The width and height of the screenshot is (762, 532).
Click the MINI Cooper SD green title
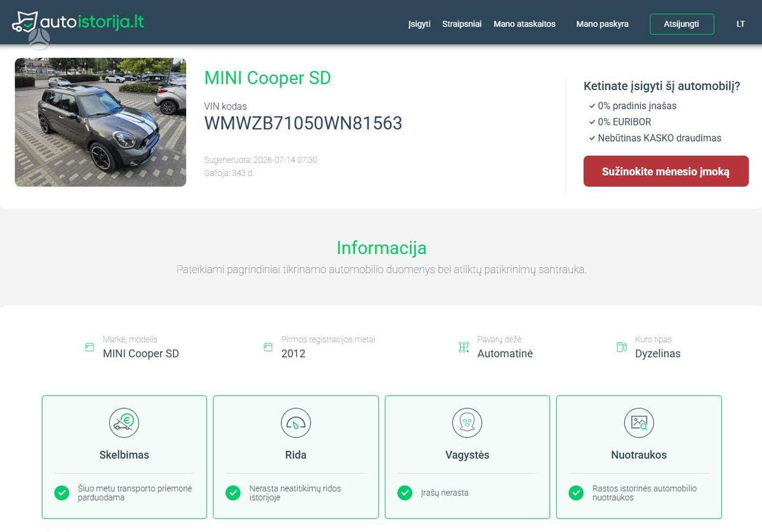(x=267, y=78)
